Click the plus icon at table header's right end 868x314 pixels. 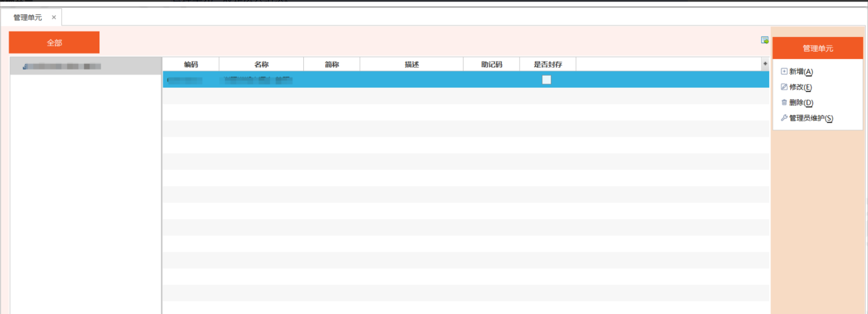pos(765,64)
